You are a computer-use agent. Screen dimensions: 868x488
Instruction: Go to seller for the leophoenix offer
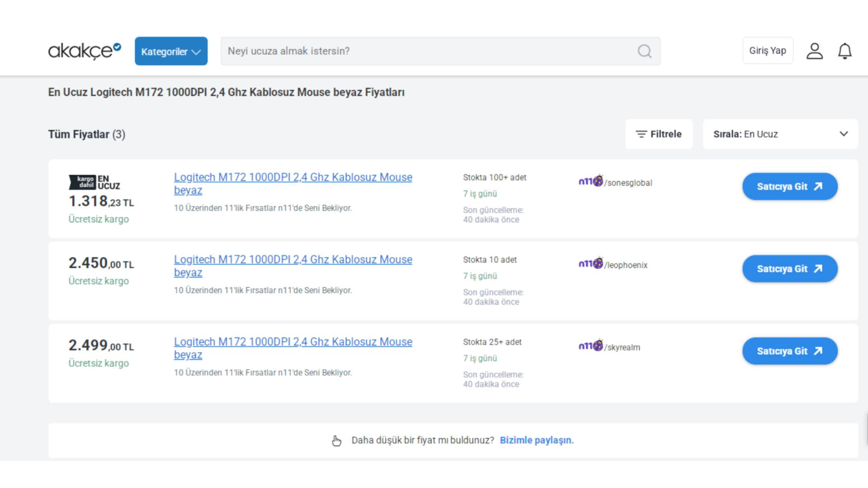(x=790, y=269)
